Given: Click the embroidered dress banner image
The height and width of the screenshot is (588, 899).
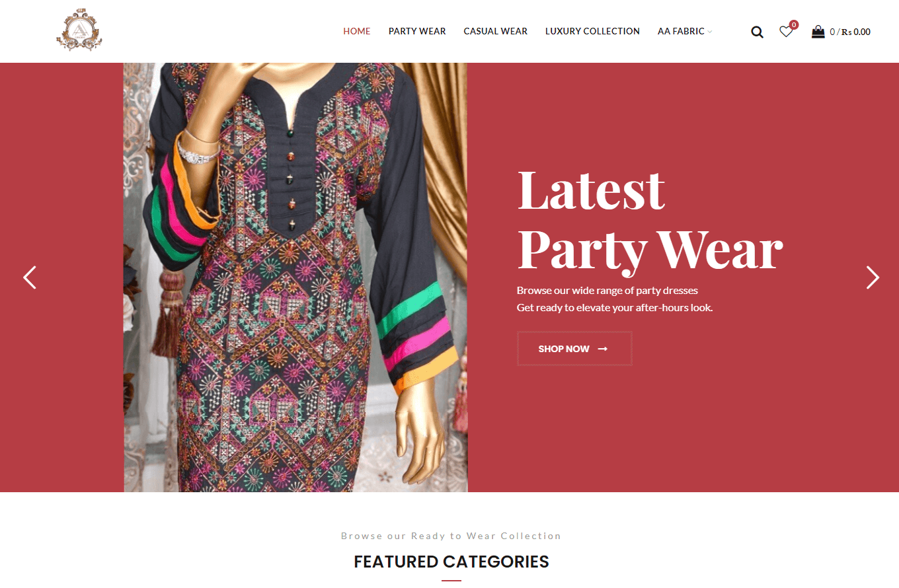Looking at the screenshot, I should pos(295,277).
